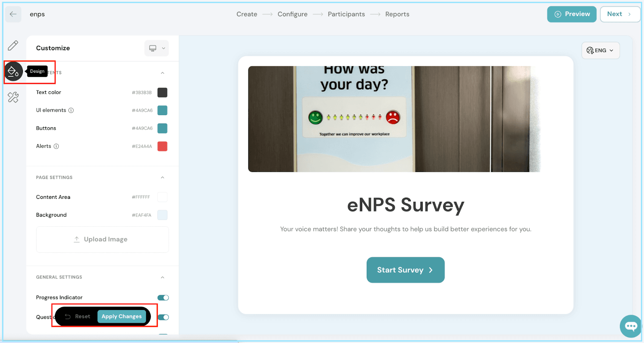Select the Design paint bucket icon
Screen dimensions: 644x343
tap(13, 72)
